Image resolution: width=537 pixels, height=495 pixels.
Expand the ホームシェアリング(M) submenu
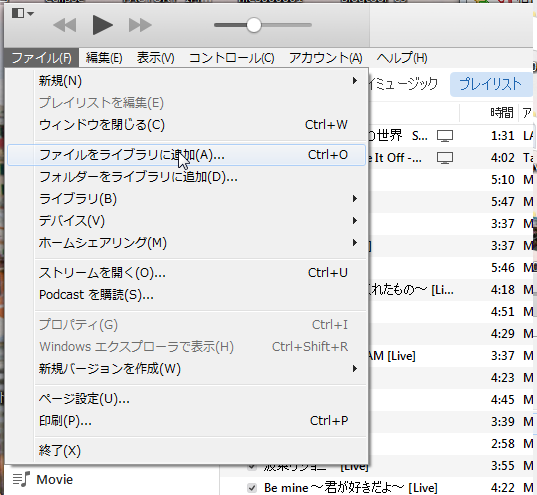[x=186, y=243]
